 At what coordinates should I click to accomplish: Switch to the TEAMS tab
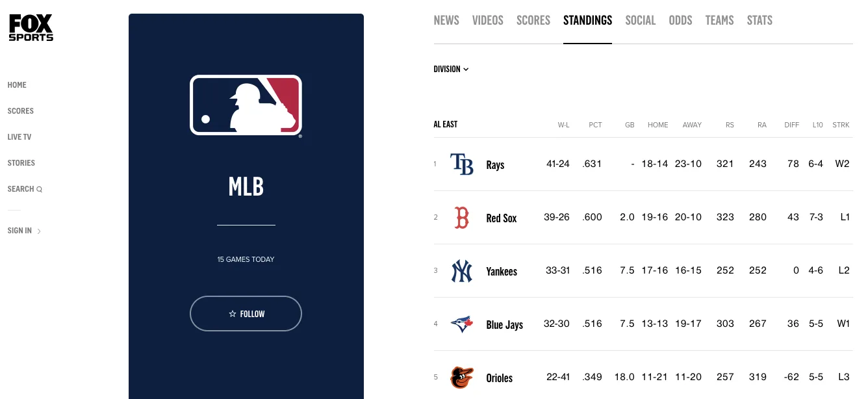pyautogui.click(x=719, y=20)
